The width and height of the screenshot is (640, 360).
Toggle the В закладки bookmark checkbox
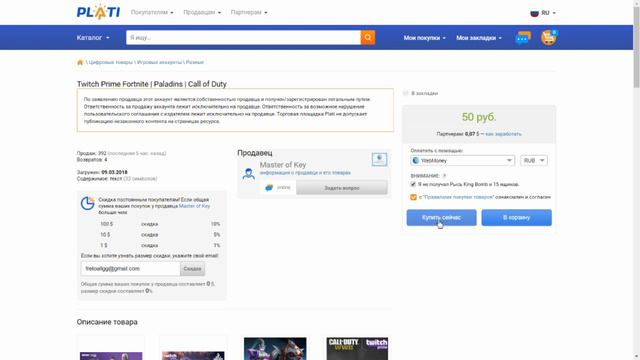pyautogui.click(x=405, y=93)
